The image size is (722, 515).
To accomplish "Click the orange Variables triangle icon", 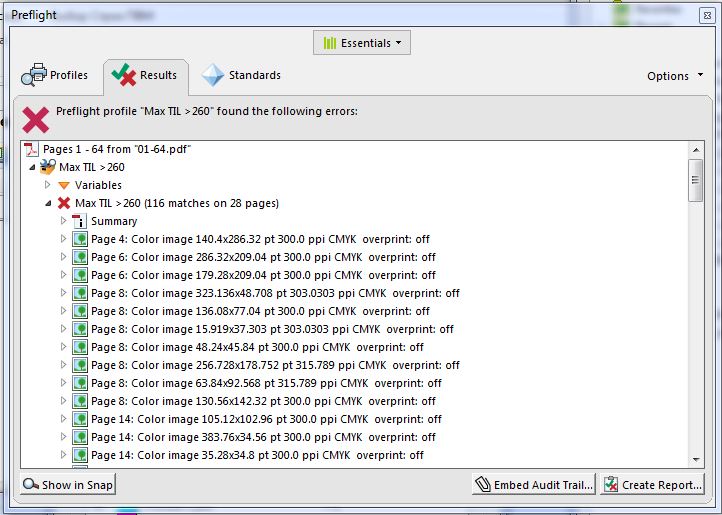I will click(x=64, y=185).
